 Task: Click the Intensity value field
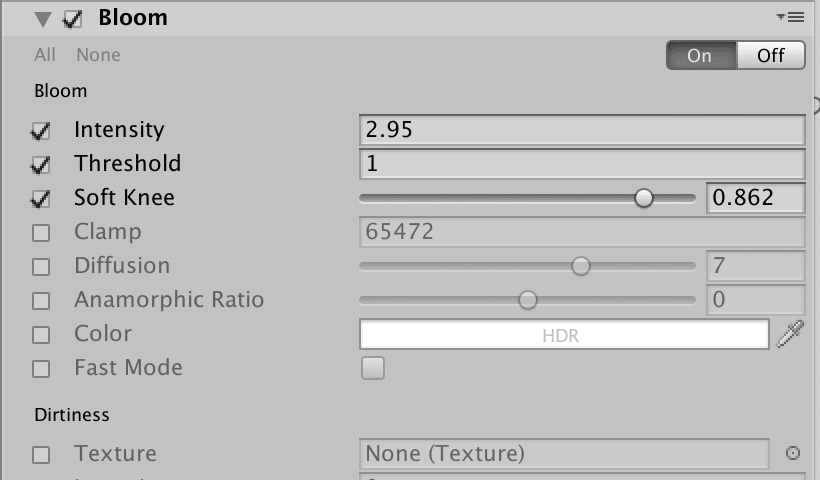(581, 130)
